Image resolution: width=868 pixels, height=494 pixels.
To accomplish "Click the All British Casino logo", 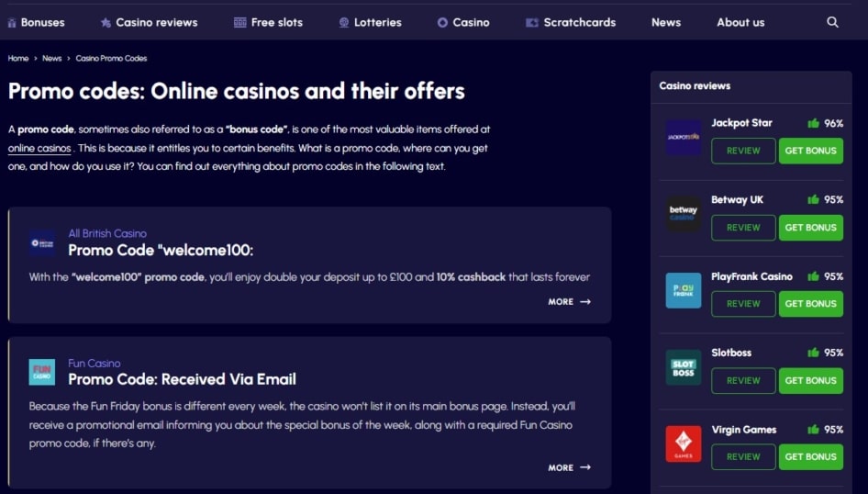I will coord(42,242).
